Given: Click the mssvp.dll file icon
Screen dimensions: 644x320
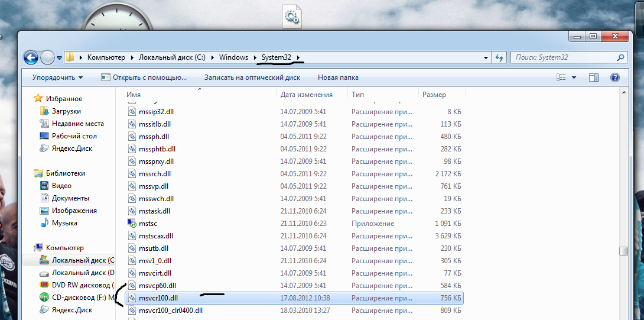Looking at the screenshot, I should (131, 186).
